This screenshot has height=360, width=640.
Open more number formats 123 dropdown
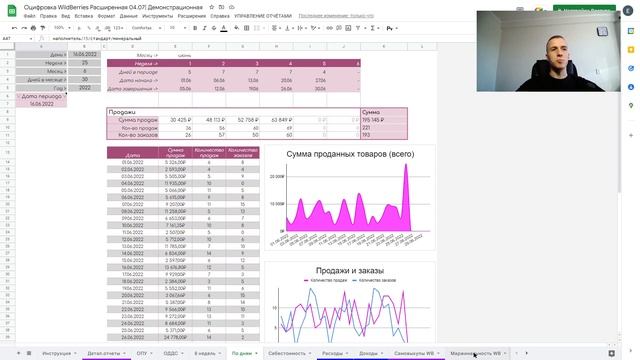click(118, 28)
